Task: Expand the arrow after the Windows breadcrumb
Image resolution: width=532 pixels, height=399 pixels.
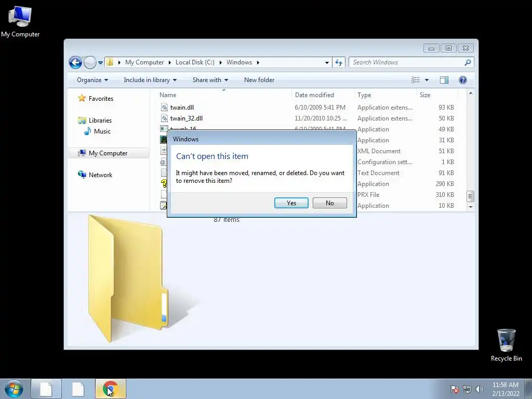Action: coord(258,62)
